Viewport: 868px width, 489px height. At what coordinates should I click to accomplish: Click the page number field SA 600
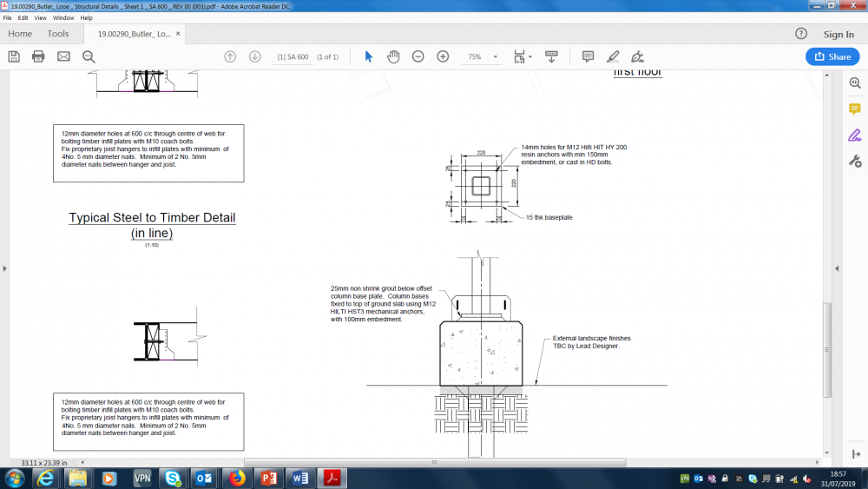point(293,56)
